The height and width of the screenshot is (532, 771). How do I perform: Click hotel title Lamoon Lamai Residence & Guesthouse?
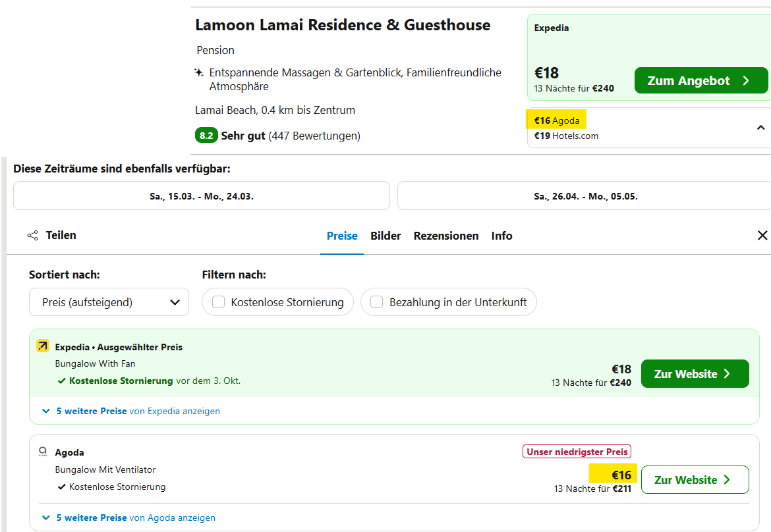[x=343, y=25]
